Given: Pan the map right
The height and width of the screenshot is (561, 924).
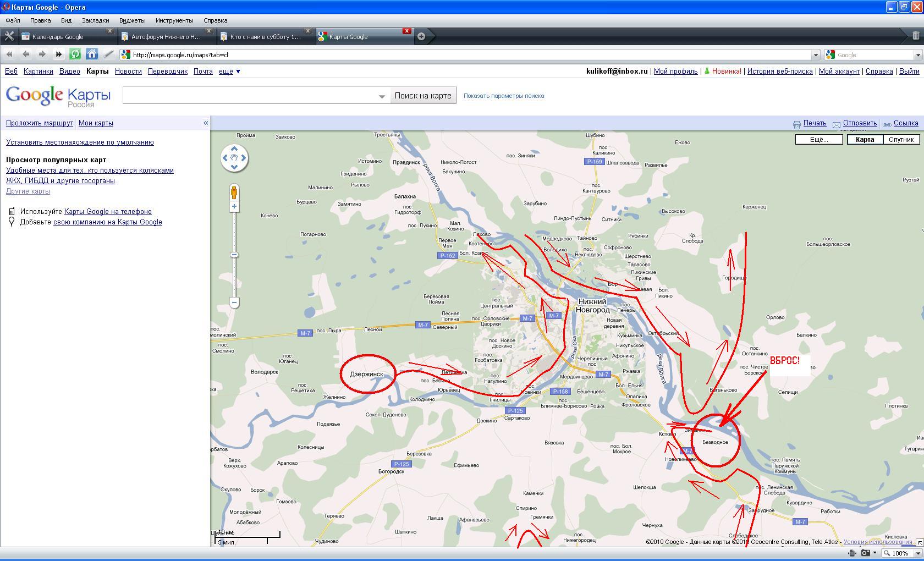Looking at the screenshot, I should click(244, 158).
